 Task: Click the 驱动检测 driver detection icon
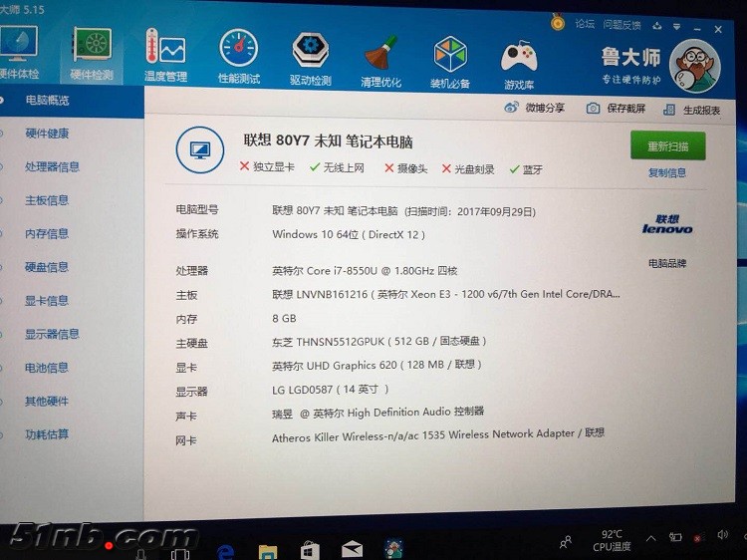pos(310,50)
